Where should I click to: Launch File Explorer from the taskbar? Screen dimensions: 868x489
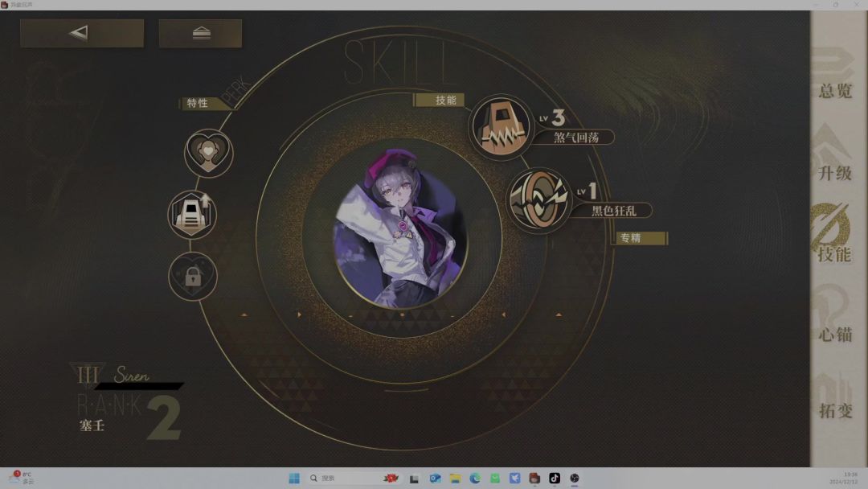455,478
